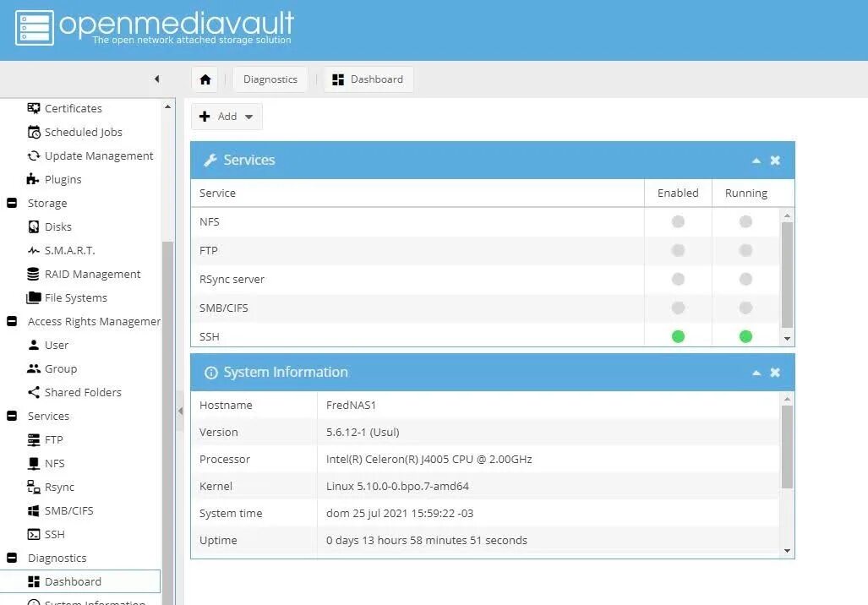The height and width of the screenshot is (605, 868).
Task: Collapse the Storage tree section
Action: [x=12, y=203]
